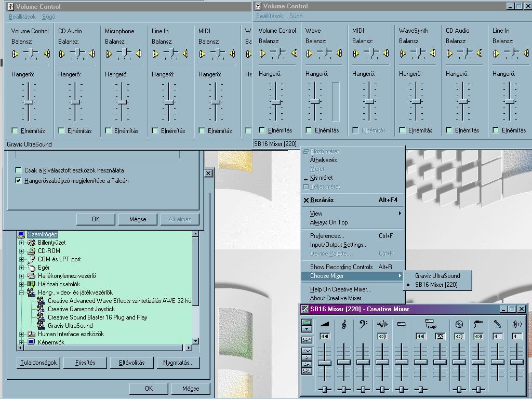Viewport: 532px width, 399px height.
Task: Click the PC speaker icon in Creative Mixer
Action: [517, 324]
